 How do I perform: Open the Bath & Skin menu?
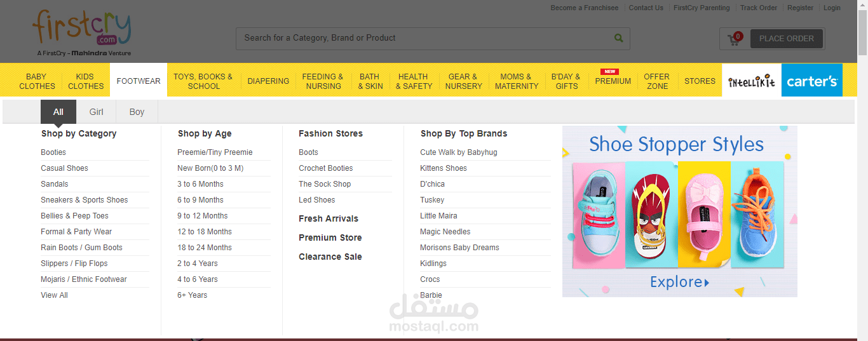coord(370,81)
